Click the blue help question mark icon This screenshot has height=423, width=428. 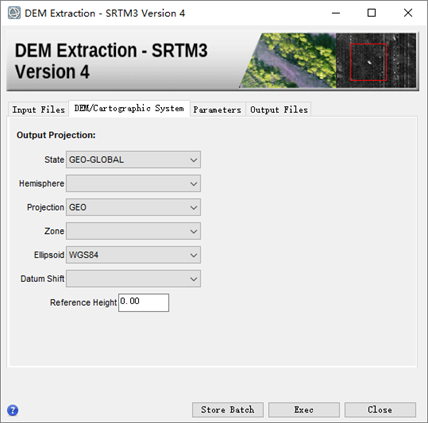[x=13, y=410]
